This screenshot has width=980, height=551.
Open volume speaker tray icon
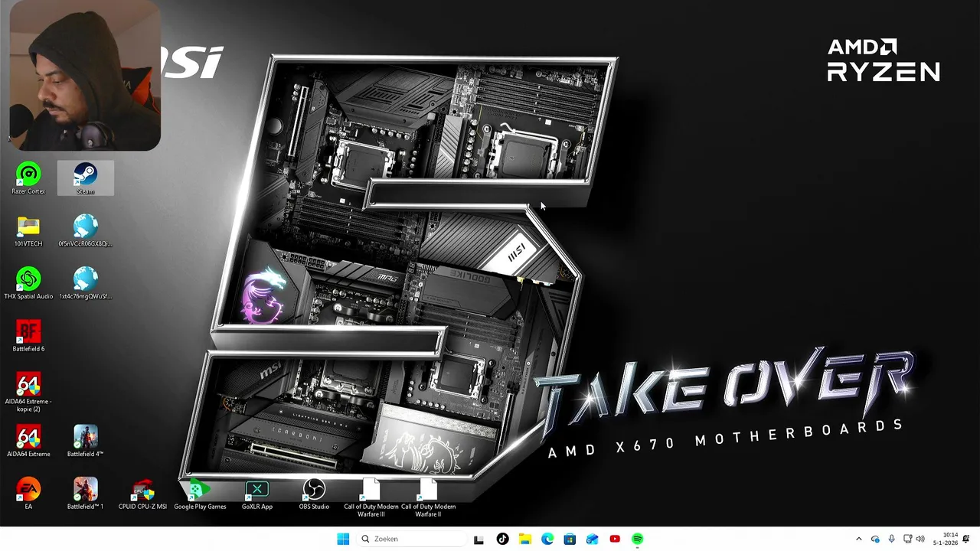(x=920, y=539)
